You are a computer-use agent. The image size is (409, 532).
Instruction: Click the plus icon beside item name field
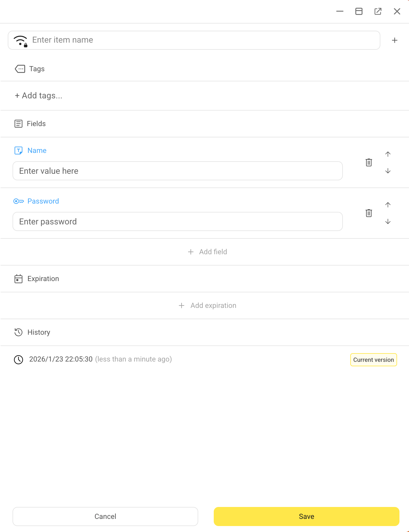coord(395,40)
